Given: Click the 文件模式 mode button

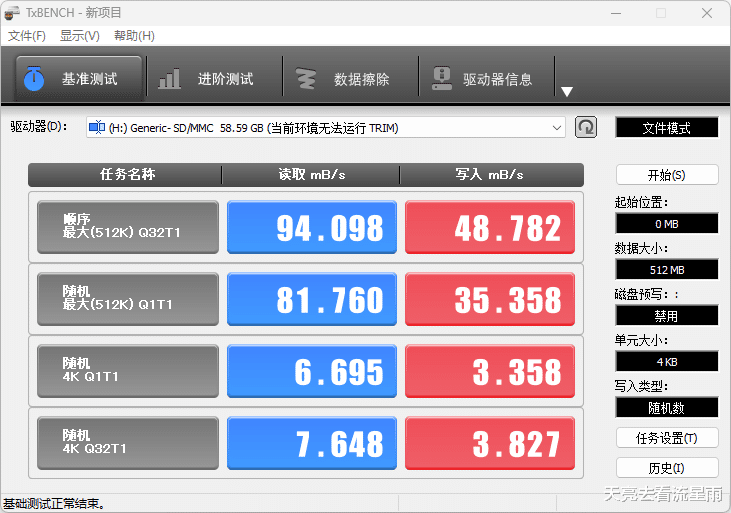Looking at the screenshot, I should point(667,128).
